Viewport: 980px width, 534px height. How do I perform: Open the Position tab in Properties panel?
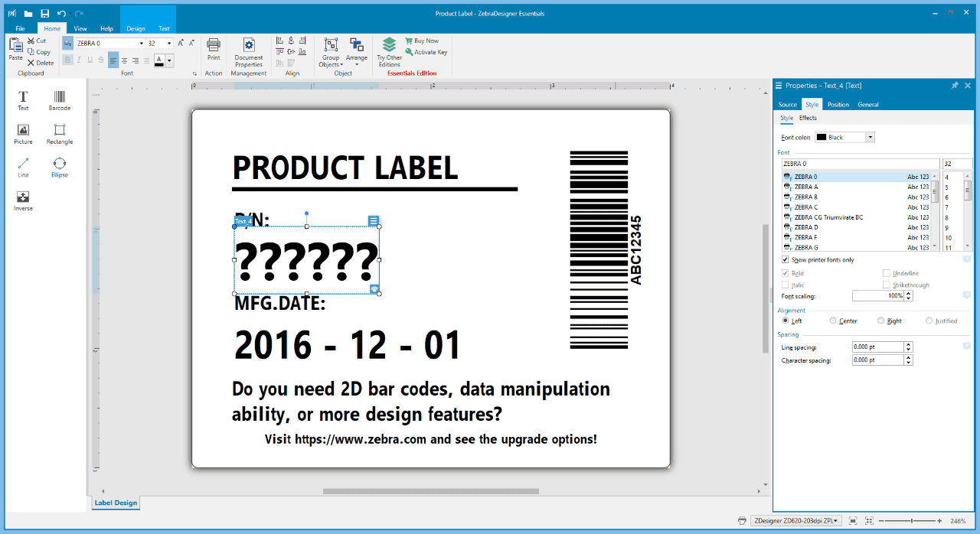coord(840,104)
